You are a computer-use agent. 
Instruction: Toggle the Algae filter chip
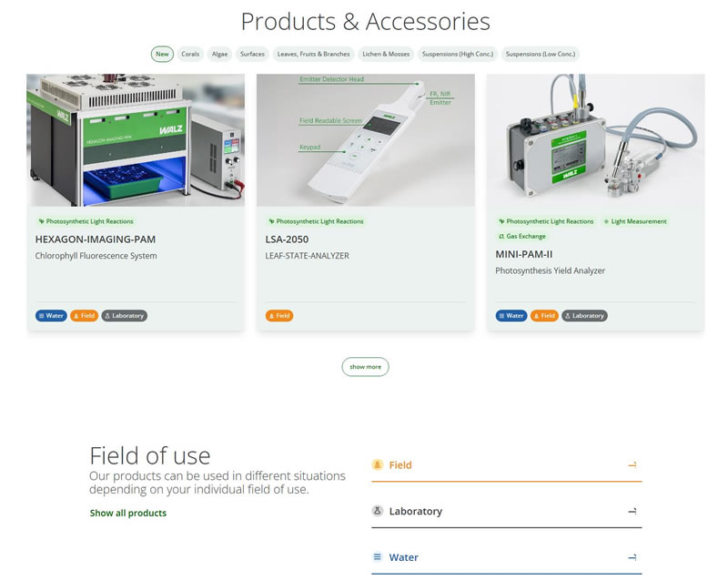219,54
